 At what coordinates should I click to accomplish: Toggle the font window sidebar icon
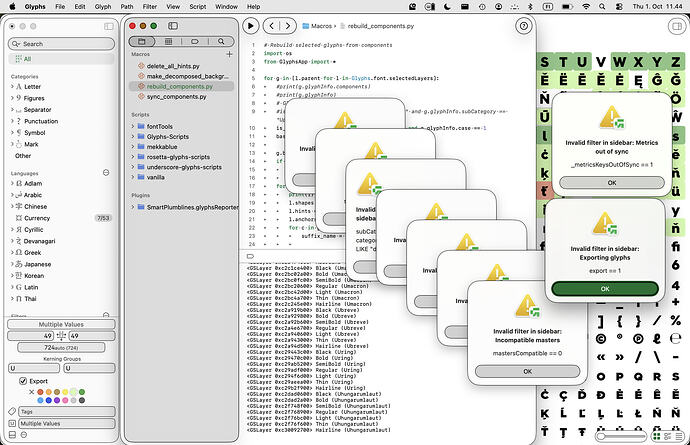[109, 26]
